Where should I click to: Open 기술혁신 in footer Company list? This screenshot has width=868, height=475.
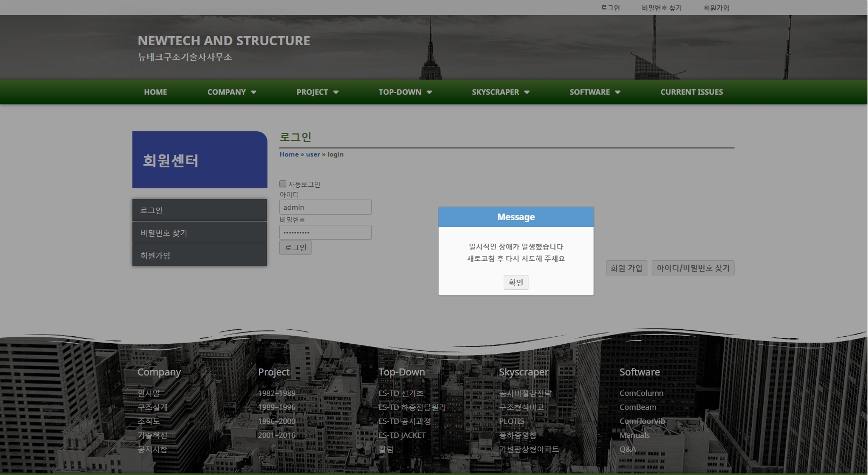[152, 435]
